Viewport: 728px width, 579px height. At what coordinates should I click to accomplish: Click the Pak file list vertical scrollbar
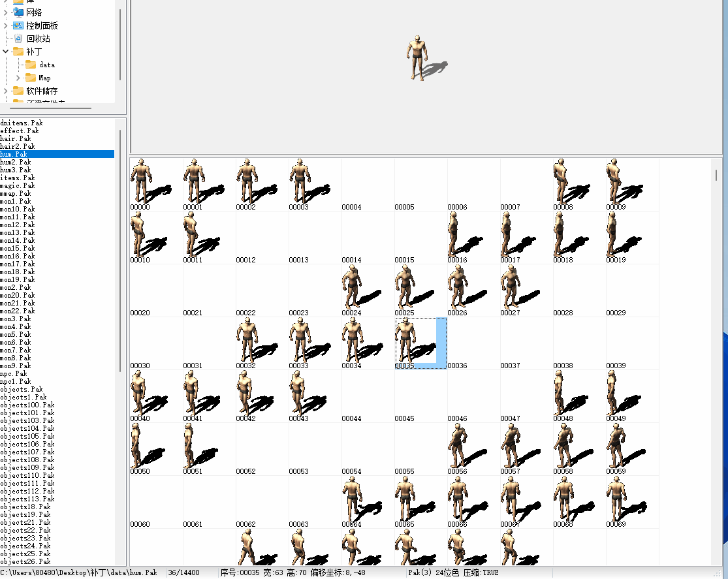click(x=120, y=251)
